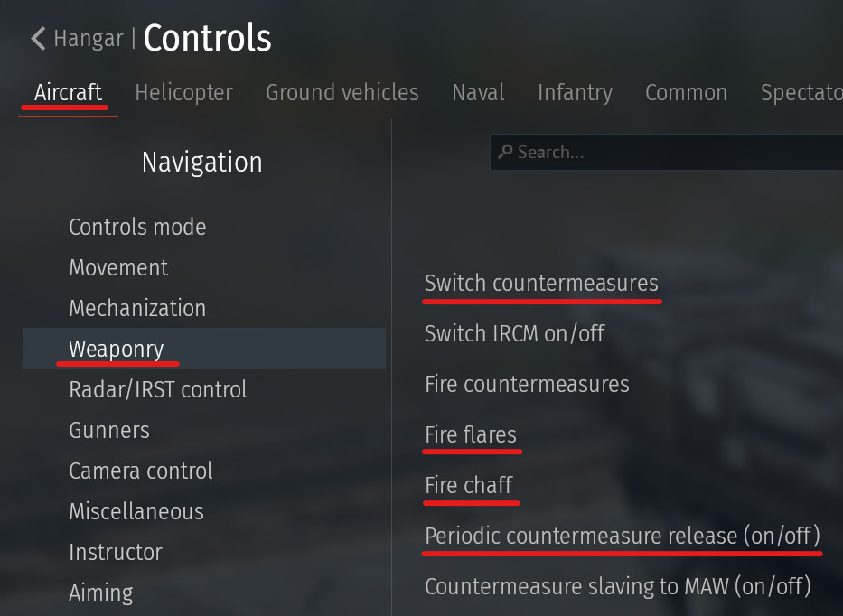Jump to Movement section
Screen dimensions: 843x616
coord(118,267)
